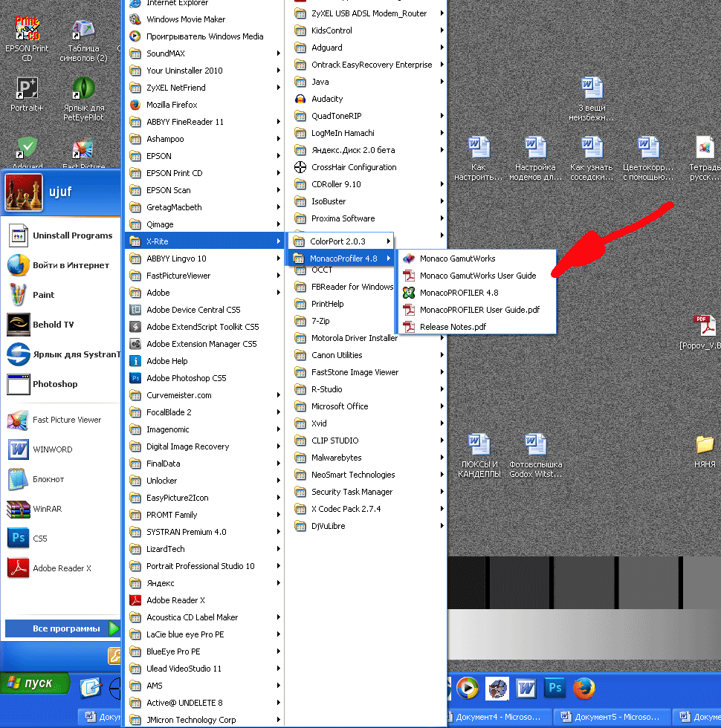Open Windows Movie Maker
The height and width of the screenshot is (728, 721).
[204, 19]
